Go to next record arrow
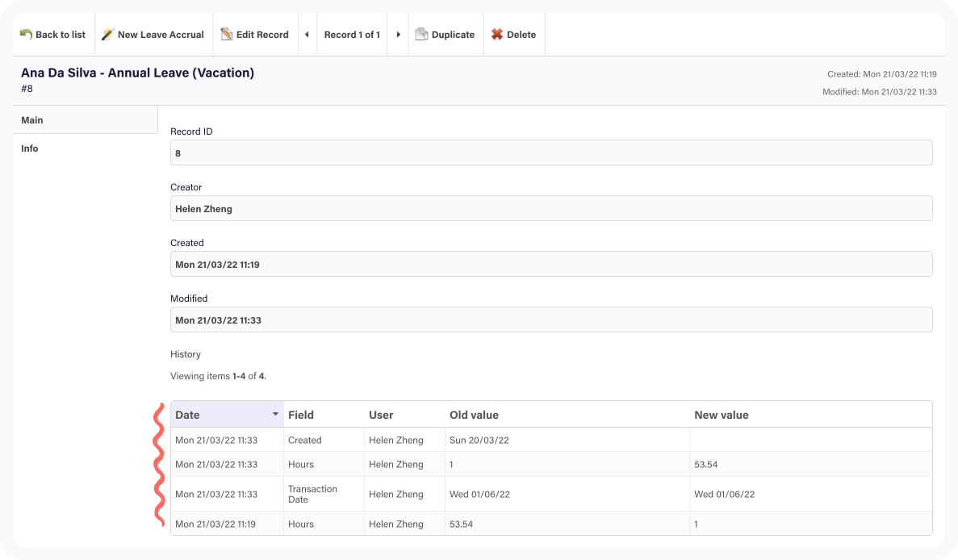The image size is (958, 560). (x=398, y=34)
